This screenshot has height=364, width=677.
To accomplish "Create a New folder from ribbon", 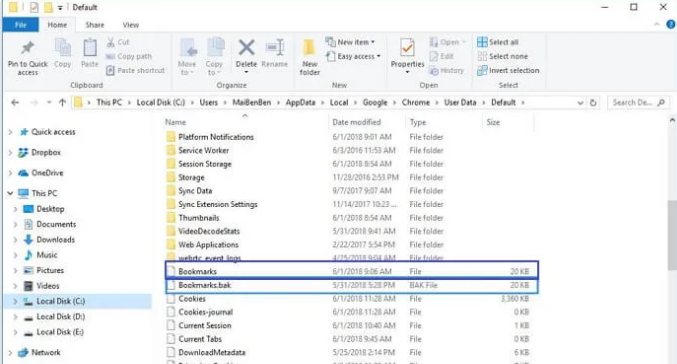I will [310, 57].
